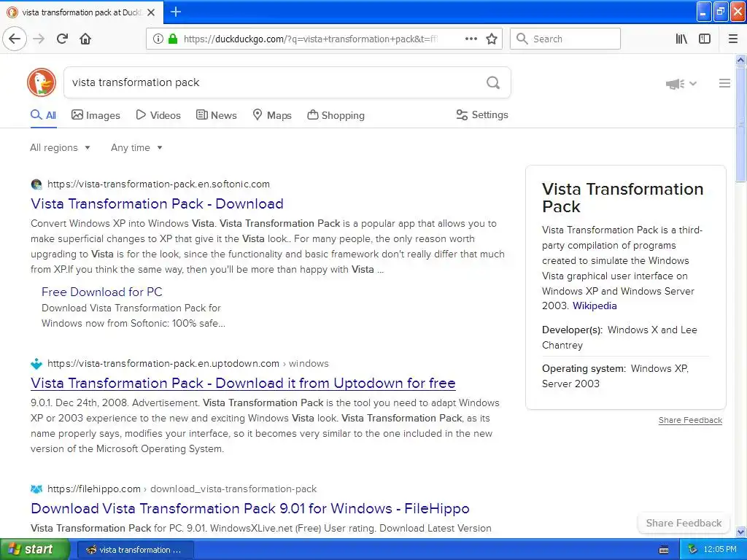Toggle the Firefox sidebar view
The height and width of the screenshot is (560, 747).
point(705,39)
